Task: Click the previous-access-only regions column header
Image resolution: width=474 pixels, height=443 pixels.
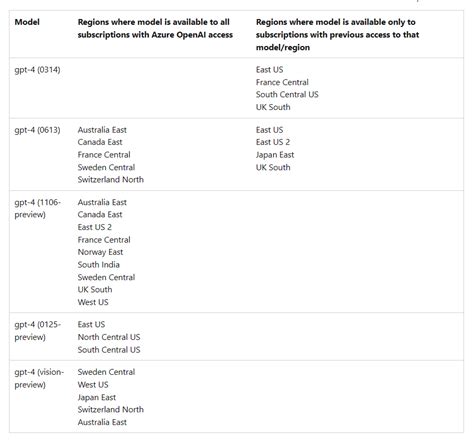Action: pos(337,35)
